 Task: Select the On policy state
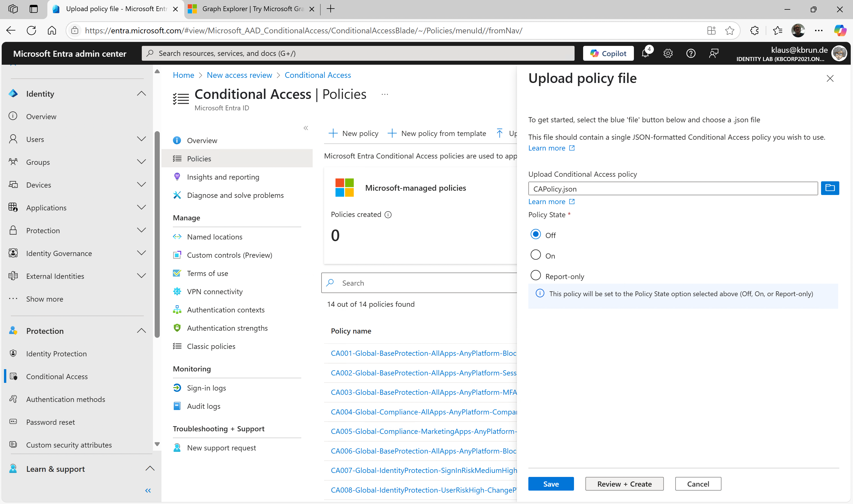pos(535,255)
